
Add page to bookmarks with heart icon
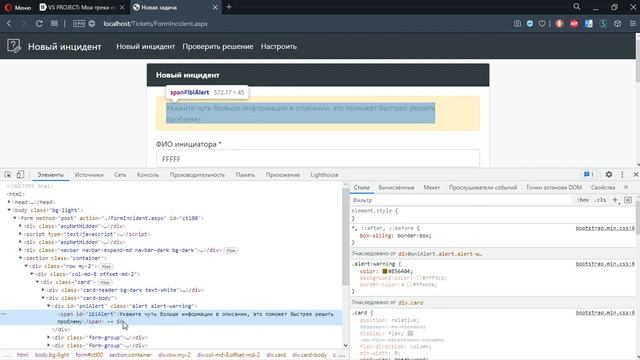coord(542,24)
